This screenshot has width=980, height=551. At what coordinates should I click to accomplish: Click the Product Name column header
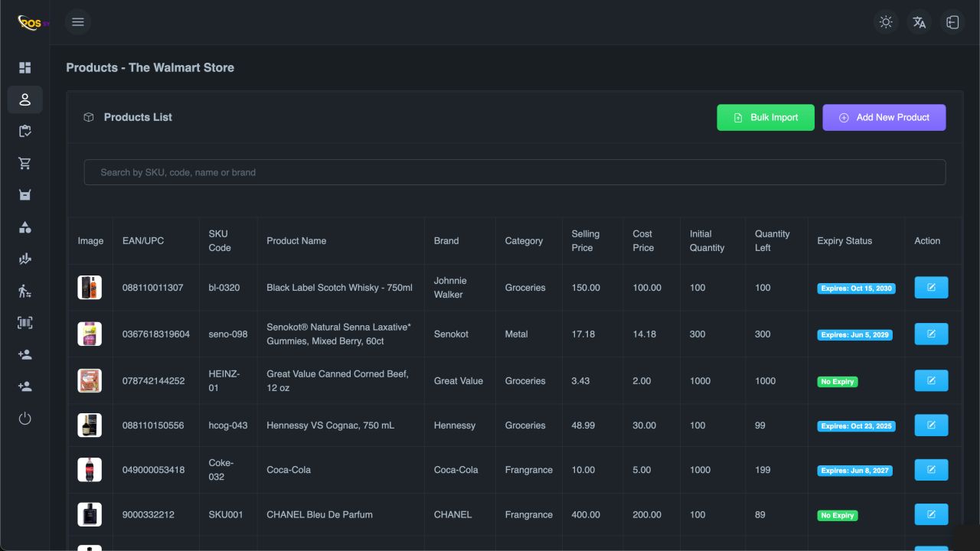click(x=296, y=241)
